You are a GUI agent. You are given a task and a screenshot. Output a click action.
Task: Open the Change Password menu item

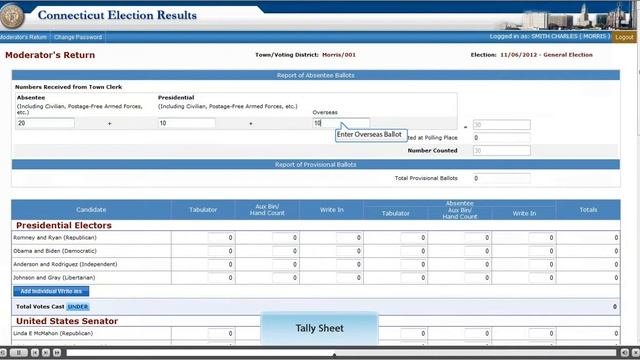pyautogui.click(x=78, y=37)
